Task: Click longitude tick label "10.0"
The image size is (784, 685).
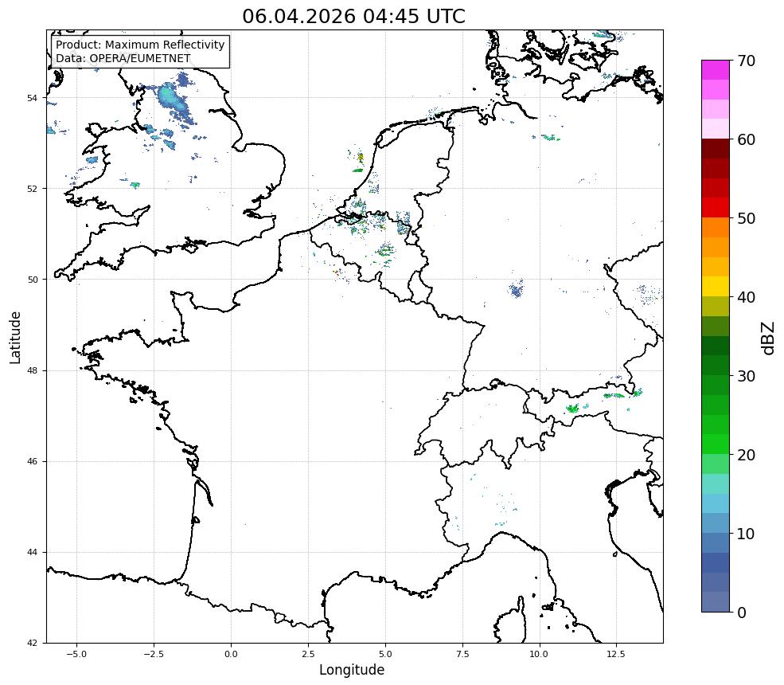Action: [x=540, y=654]
